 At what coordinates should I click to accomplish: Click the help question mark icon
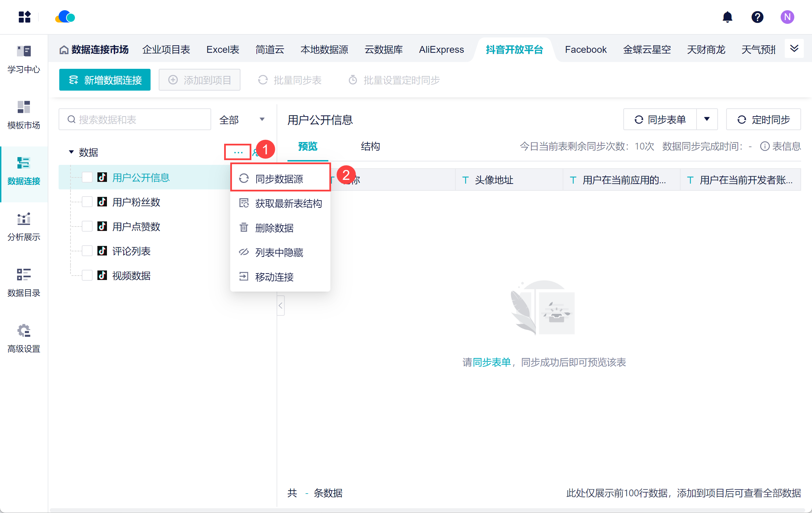click(x=757, y=17)
